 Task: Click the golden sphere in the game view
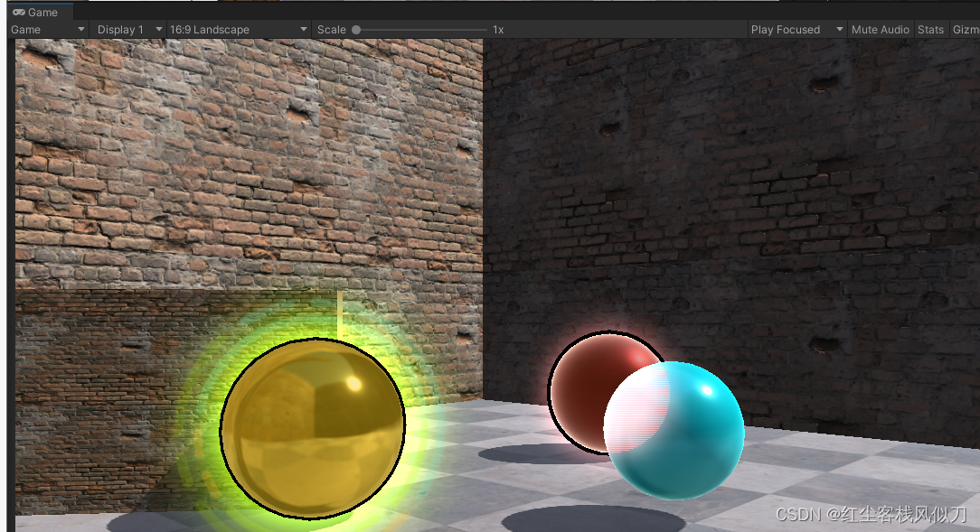pyautogui.click(x=313, y=428)
